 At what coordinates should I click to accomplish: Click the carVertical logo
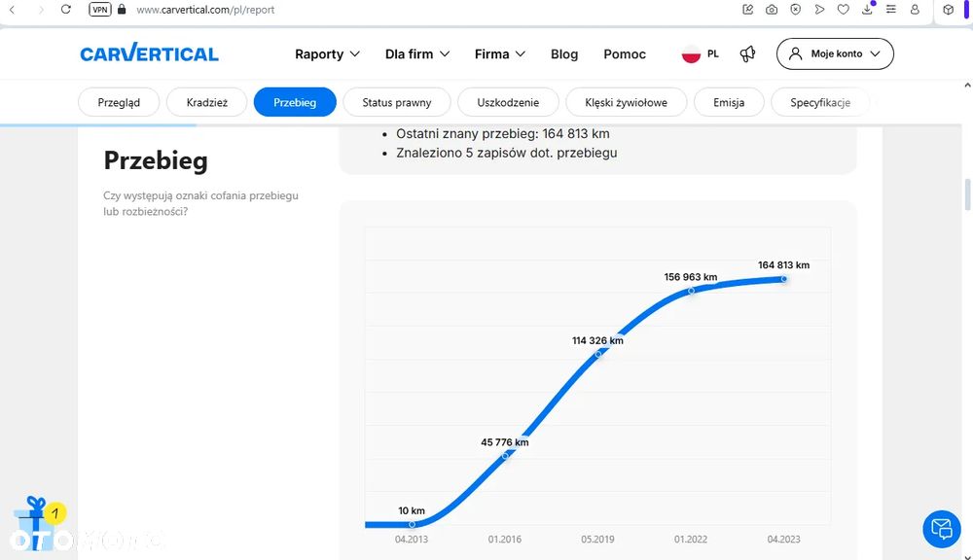tap(149, 53)
